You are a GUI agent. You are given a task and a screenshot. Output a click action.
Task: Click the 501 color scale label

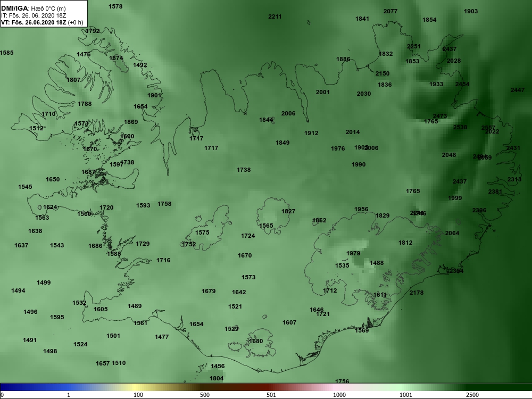(x=271, y=395)
